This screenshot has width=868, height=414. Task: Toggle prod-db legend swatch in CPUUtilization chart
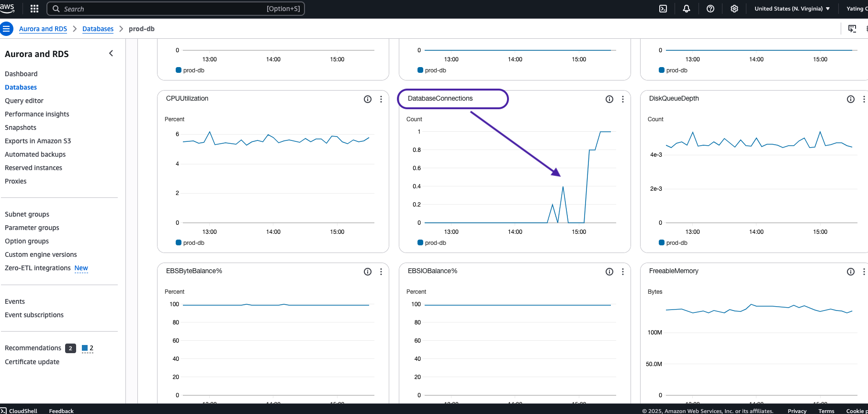(x=179, y=242)
